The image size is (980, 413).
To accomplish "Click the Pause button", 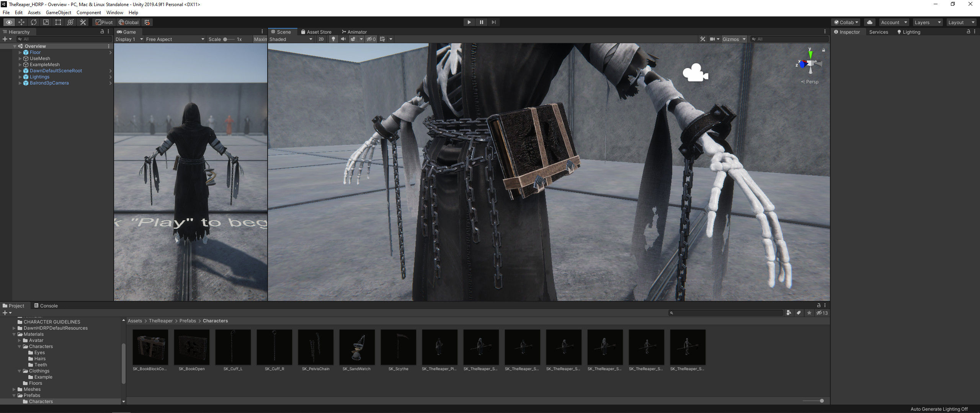I will [x=481, y=22].
